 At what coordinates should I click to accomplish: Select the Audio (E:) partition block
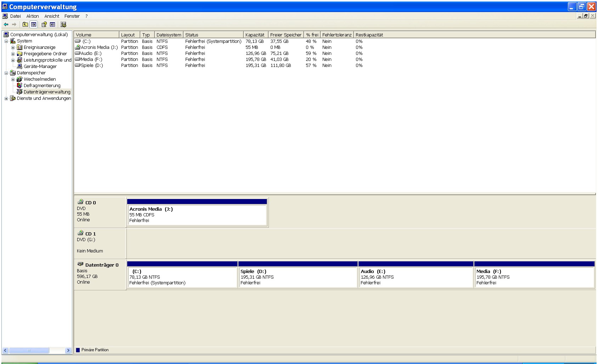[416, 275]
